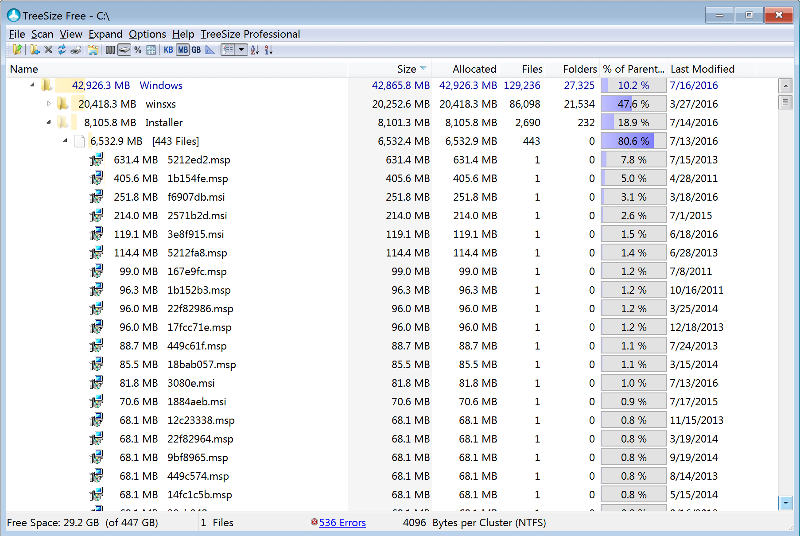Click the 3080e.msi installer icon
Viewport: 800px width, 536px height.
click(96, 383)
